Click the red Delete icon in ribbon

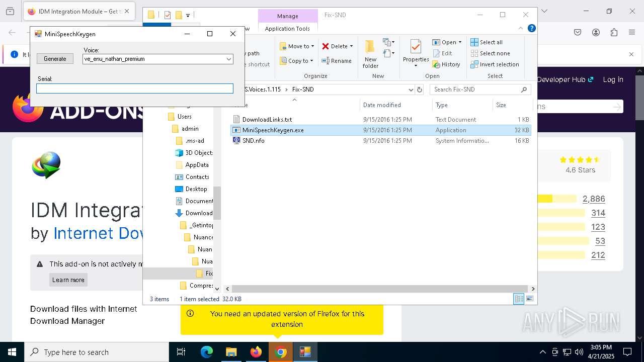point(326,46)
